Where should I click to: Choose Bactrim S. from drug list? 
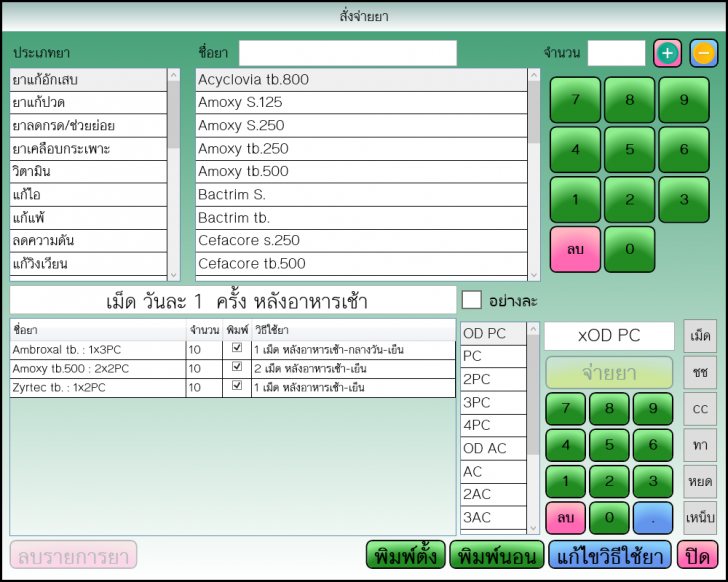361,195
